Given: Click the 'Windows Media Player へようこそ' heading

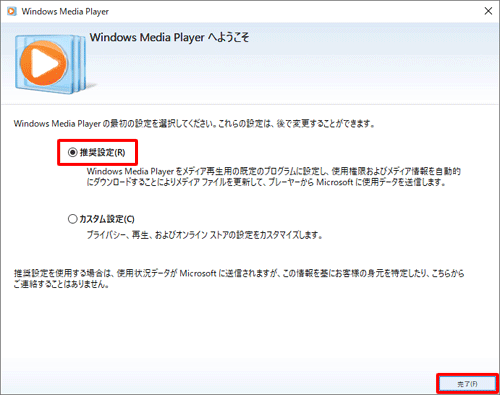Looking at the screenshot, I should 169,37.
